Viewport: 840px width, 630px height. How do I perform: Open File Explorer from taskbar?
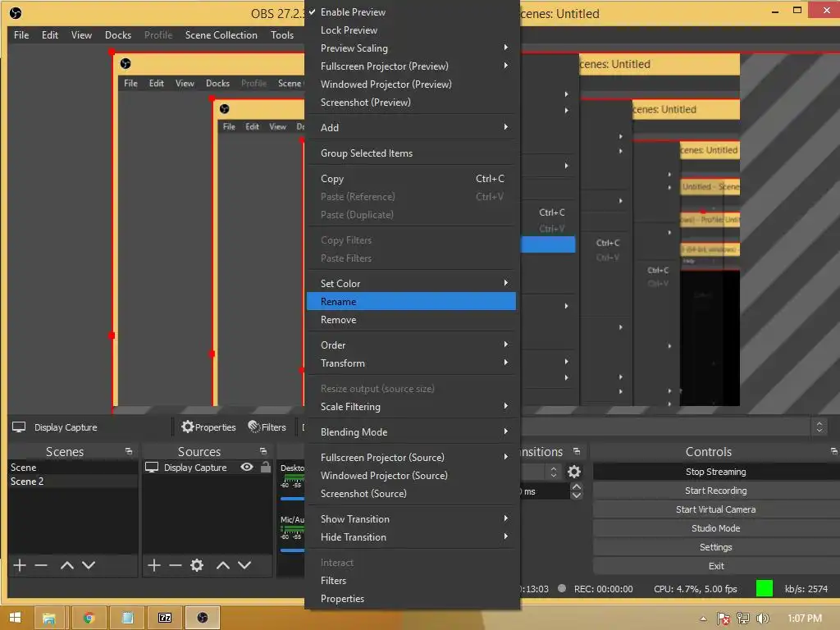(x=49, y=618)
